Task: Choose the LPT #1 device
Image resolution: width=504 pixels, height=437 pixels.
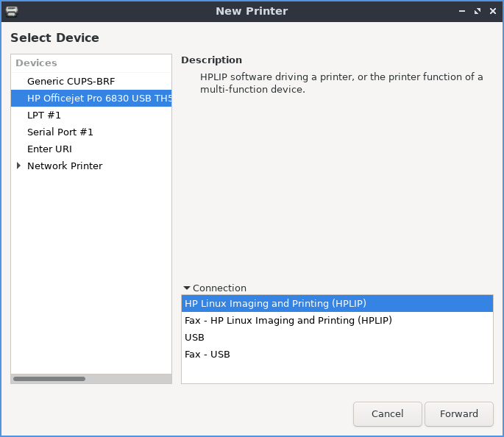Action: [44, 115]
